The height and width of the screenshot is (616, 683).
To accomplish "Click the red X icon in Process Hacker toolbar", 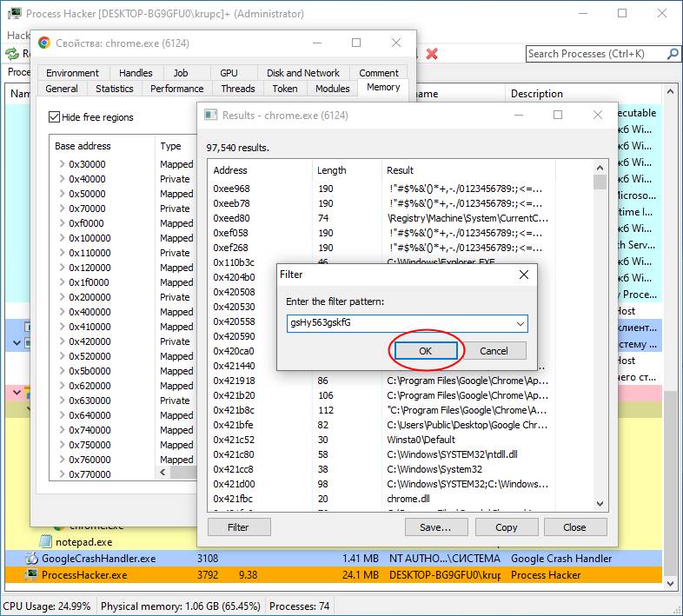I will coord(432,54).
